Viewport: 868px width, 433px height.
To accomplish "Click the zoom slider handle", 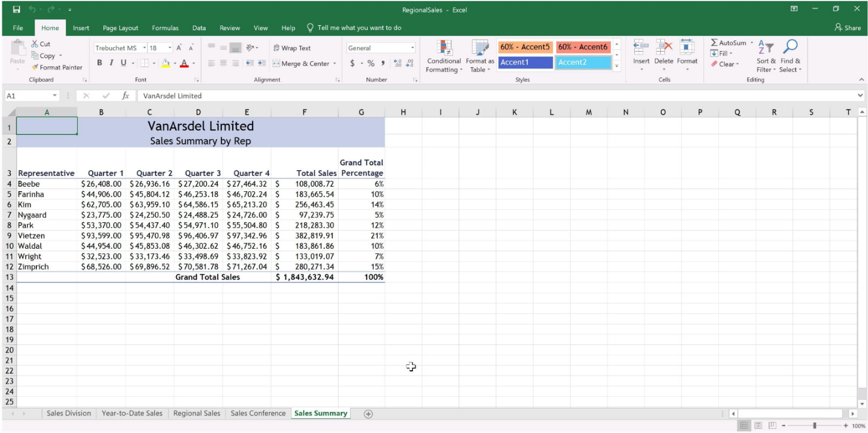I will [815, 426].
